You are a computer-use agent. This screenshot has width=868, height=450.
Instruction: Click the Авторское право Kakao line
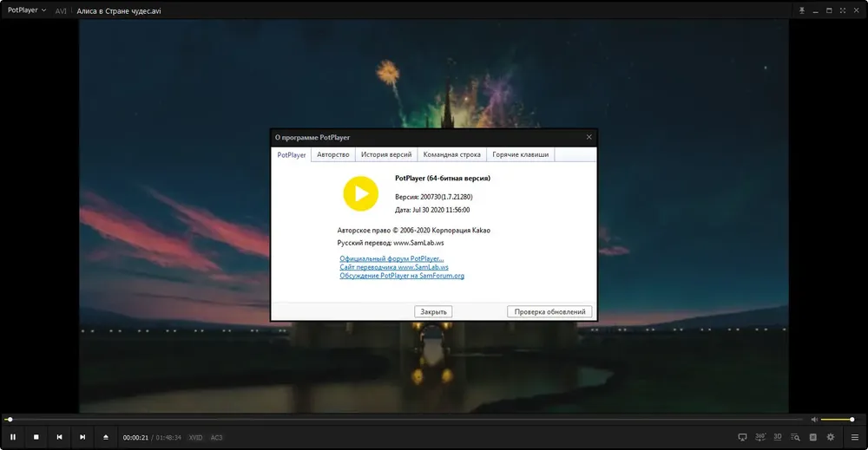pos(413,231)
